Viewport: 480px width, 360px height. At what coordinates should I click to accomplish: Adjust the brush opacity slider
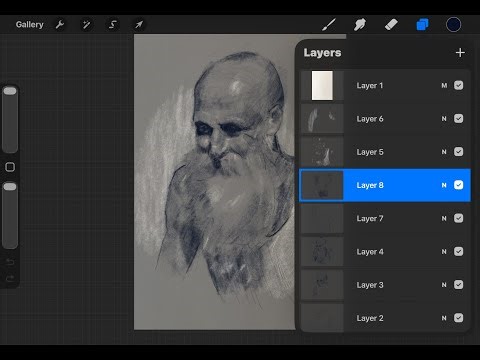pyautogui.click(x=10, y=215)
